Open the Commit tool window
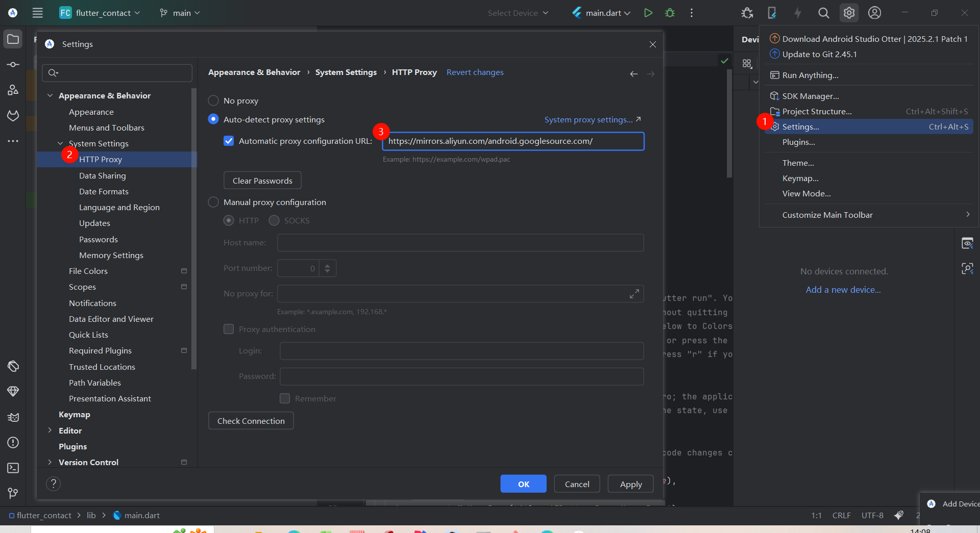 [x=13, y=65]
